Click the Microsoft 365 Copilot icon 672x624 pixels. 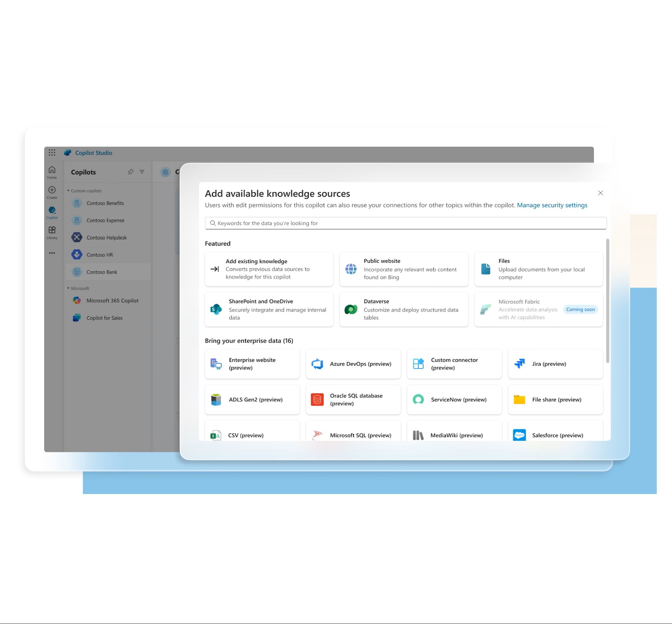77,301
